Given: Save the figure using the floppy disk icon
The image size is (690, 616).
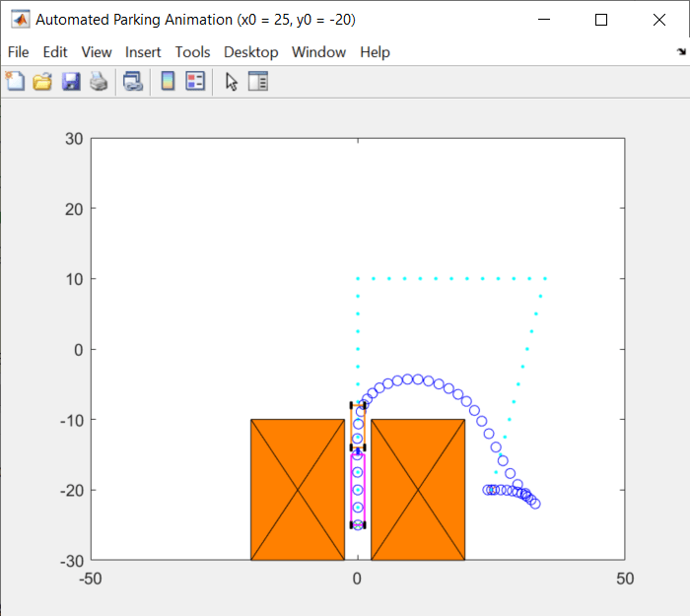Looking at the screenshot, I should [71, 82].
